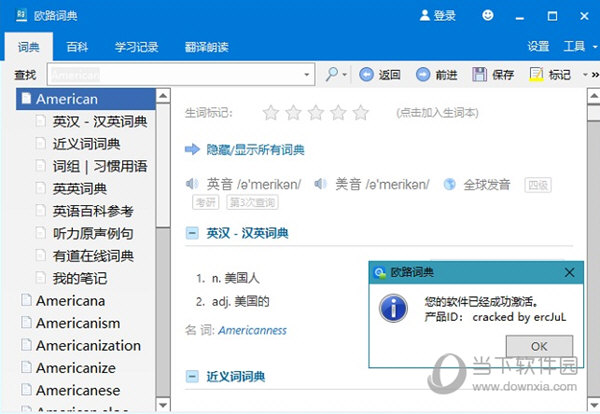This screenshot has width=600, height=414.
Task: Go back with the 返回 button
Action: tap(380, 74)
